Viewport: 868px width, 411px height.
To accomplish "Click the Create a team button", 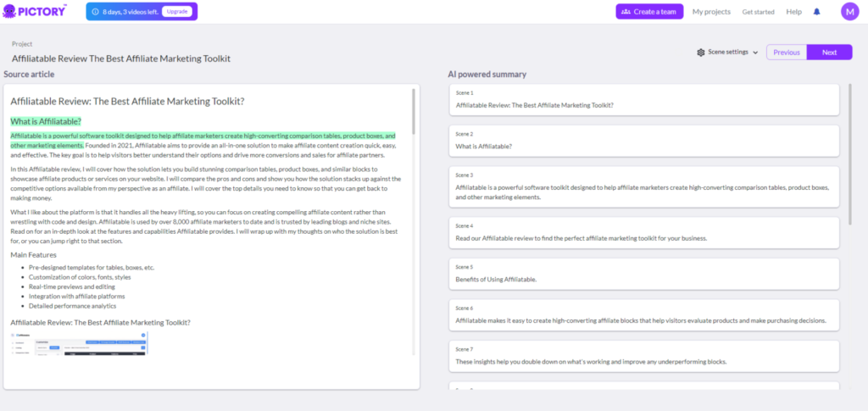I will [x=649, y=12].
